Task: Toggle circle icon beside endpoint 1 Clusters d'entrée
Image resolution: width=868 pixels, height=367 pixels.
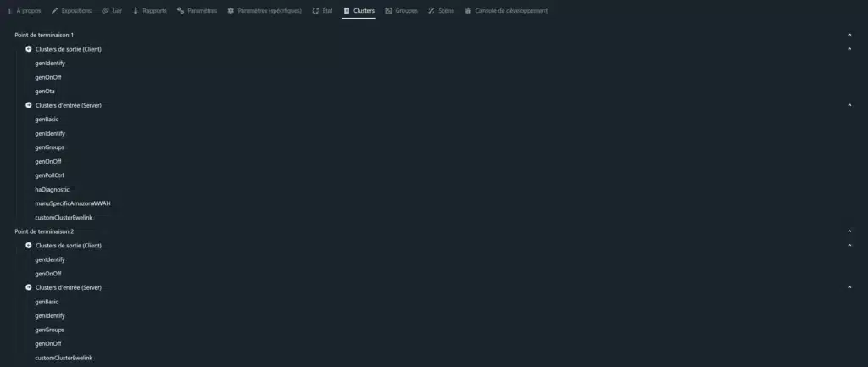Action: [29, 105]
